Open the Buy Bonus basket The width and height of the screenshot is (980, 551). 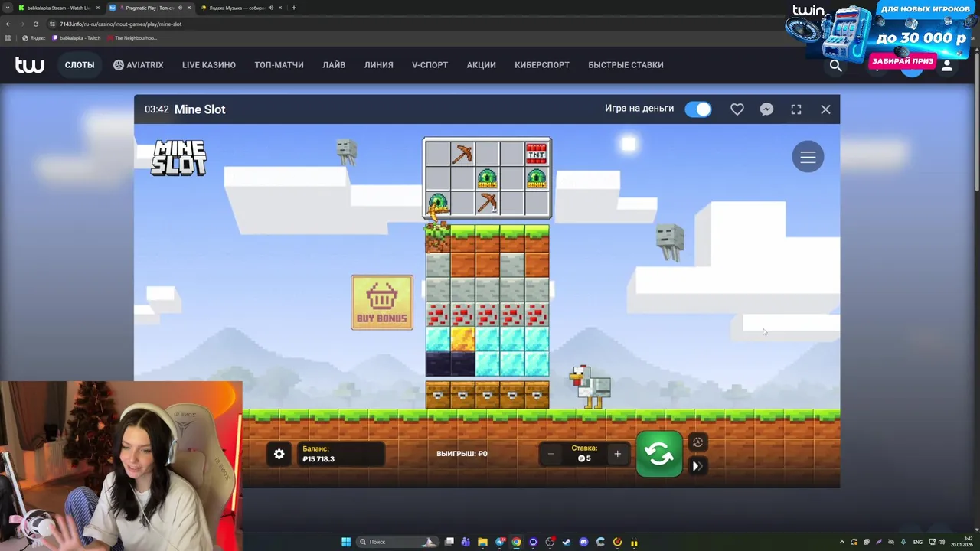(382, 302)
